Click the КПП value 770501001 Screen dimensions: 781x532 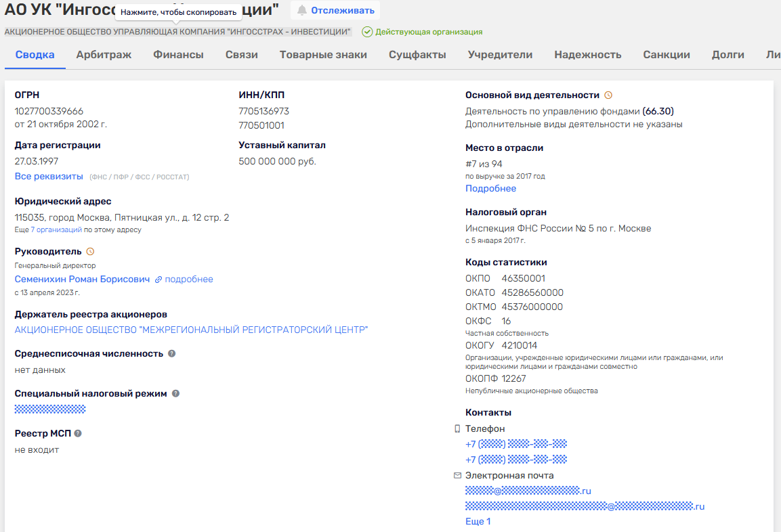[261, 125]
